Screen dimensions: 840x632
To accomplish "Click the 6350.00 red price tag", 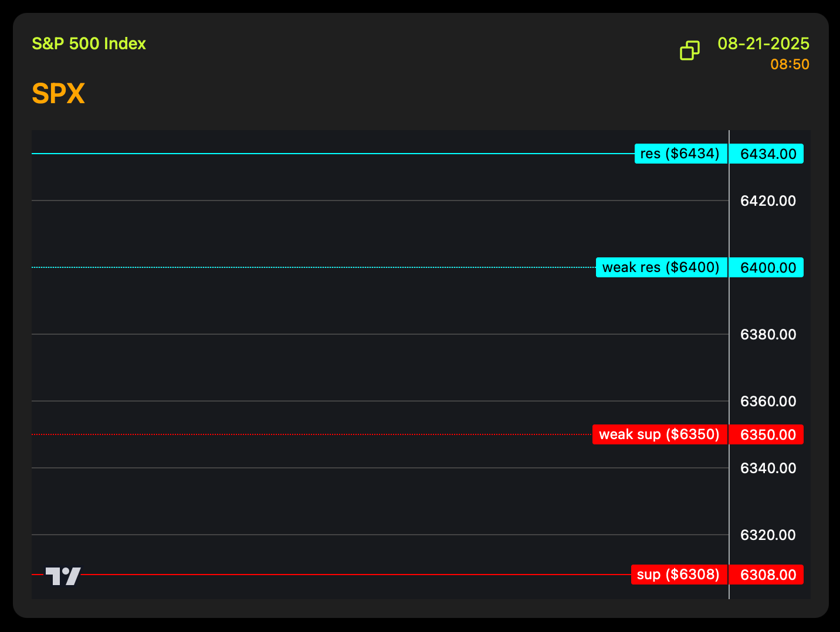I will tap(767, 434).
